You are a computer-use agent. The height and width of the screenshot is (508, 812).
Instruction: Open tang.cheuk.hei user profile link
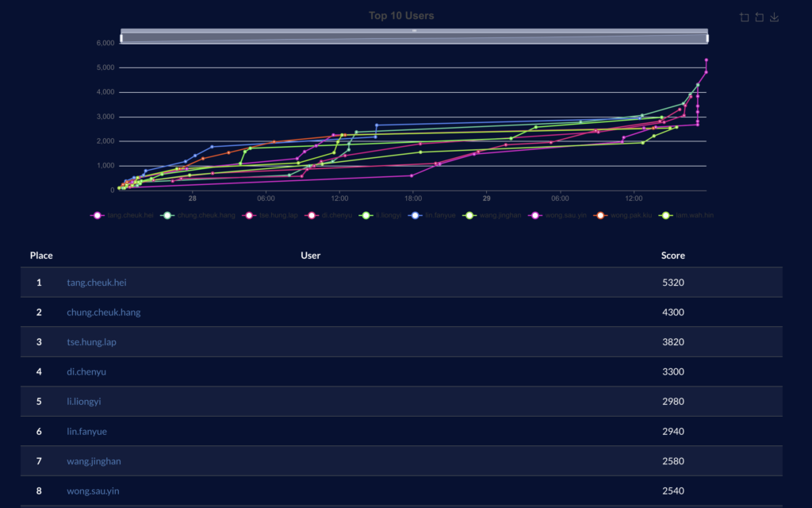pos(99,283)
